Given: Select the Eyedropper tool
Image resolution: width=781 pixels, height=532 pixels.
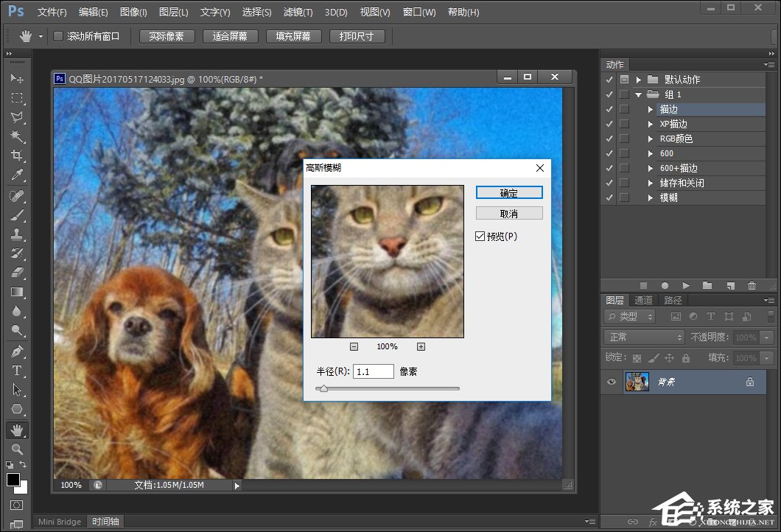Looking at the screenshot, I should pos(16,175).
